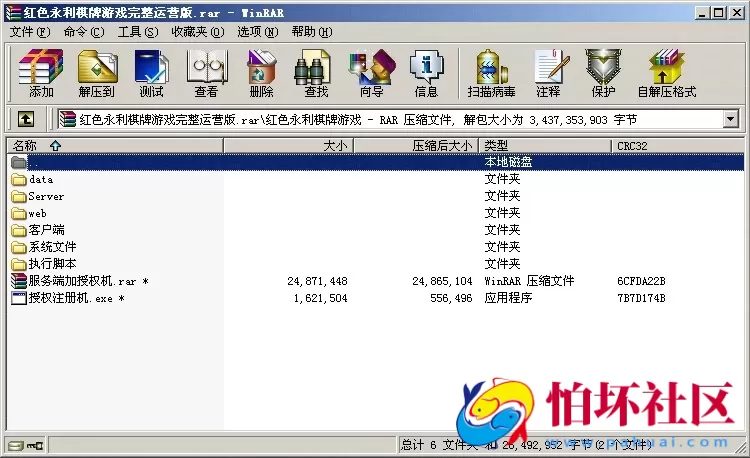Open the 选项(N) menu
Image resolution: width=750 pixels, height=458 pixels.
(x=257, y=32)
